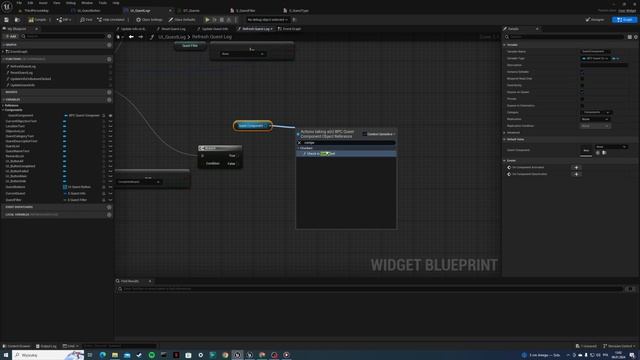The image size is (640, 360).
Task: Add On Component Activated event
Action: [576, 167]
